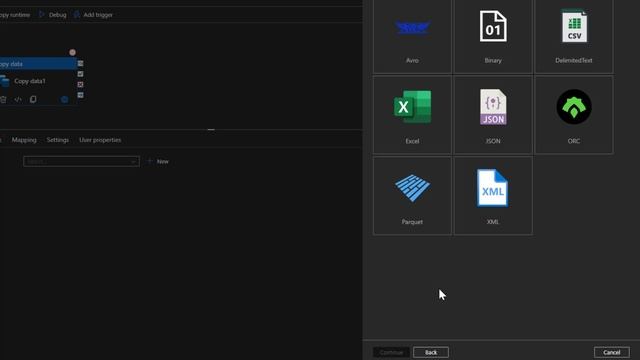Image resolution: width=640 pixels, height=360 pixels.
Task: Switch to the Mapping tab
Action: pos(24,140)
